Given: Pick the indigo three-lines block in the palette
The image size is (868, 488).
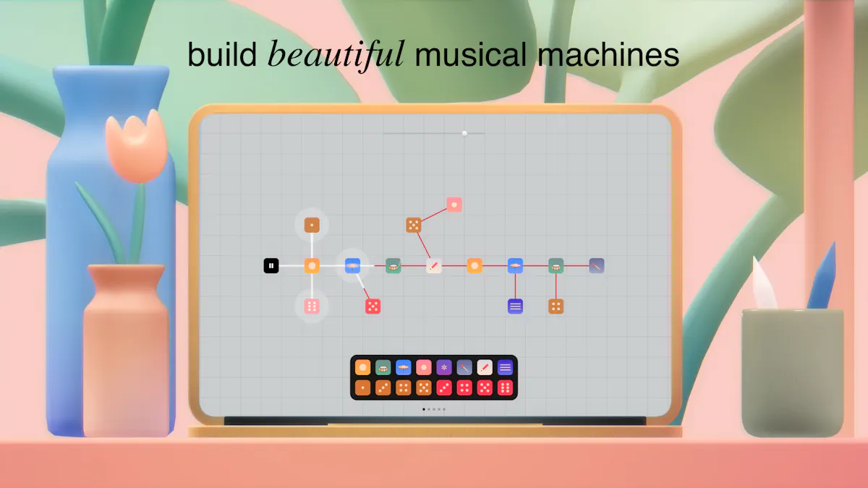Looking at the screenshot, I should coord(505,368).
